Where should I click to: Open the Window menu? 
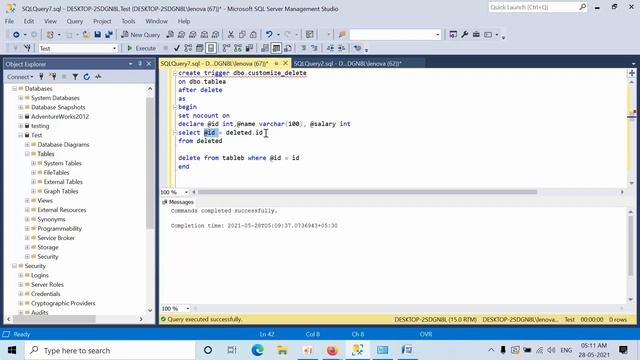156,21
